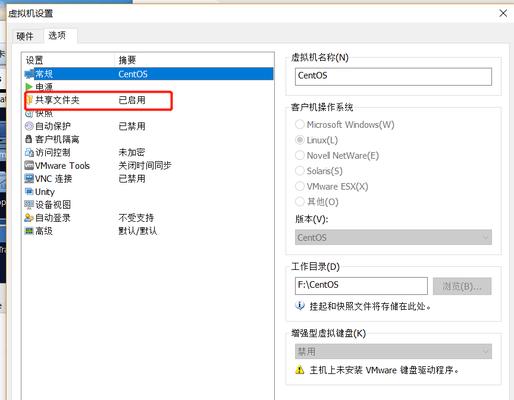
Task: Click the 客户机隔离 lock icon
Action: (29, 139)
